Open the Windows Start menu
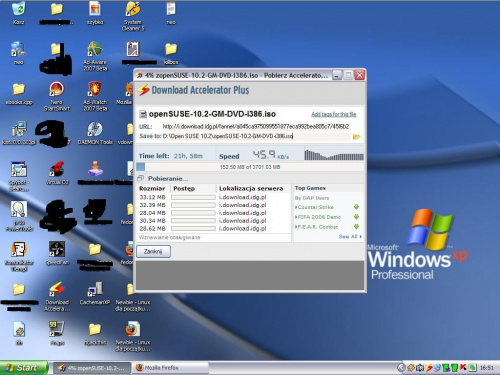 pyautogui.click(x=23, y=368)
